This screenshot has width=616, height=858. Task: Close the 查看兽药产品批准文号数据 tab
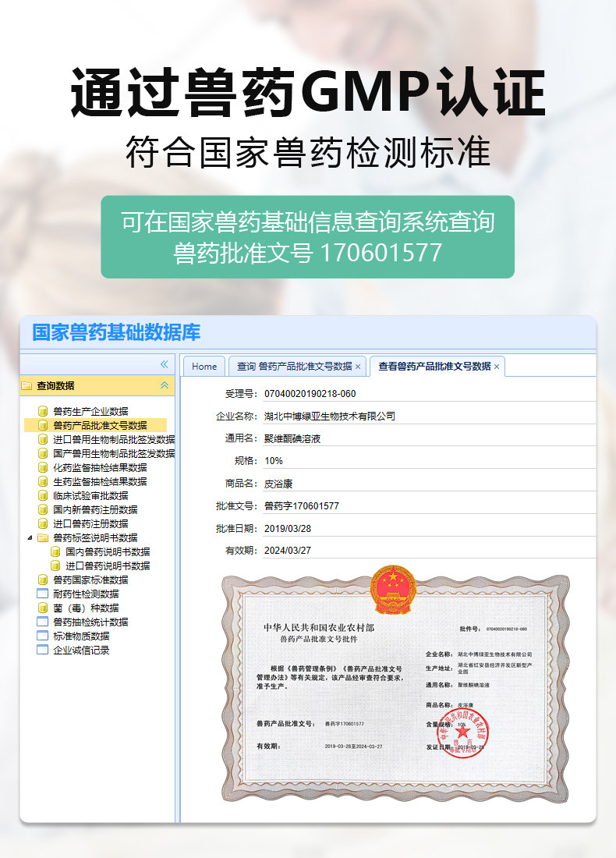[x=497, y=367]
